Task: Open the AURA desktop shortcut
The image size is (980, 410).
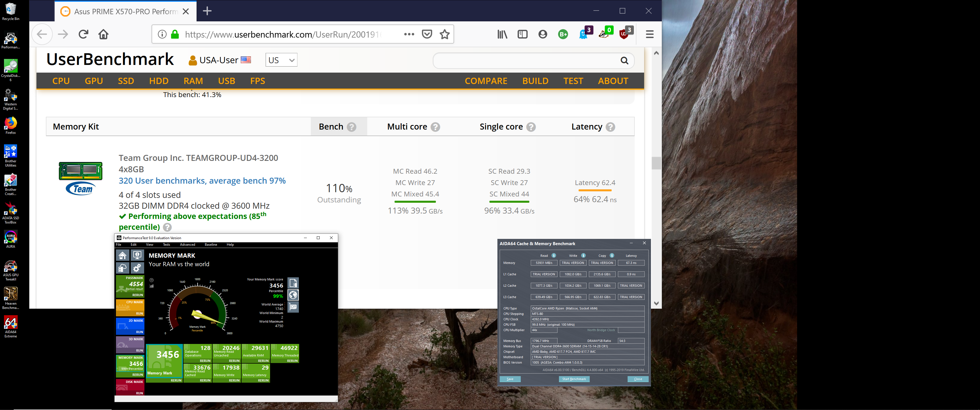Action: click(11, 240)
